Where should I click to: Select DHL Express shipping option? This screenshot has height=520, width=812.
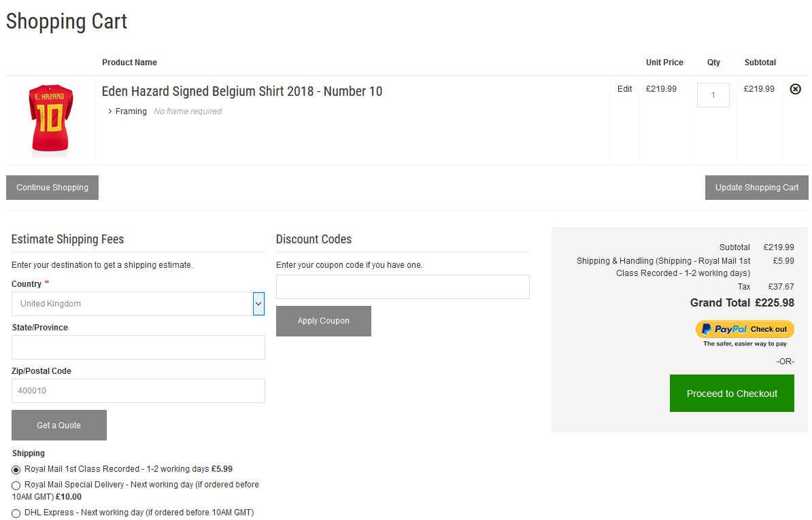pyautogui.click(x=16, y=513)
